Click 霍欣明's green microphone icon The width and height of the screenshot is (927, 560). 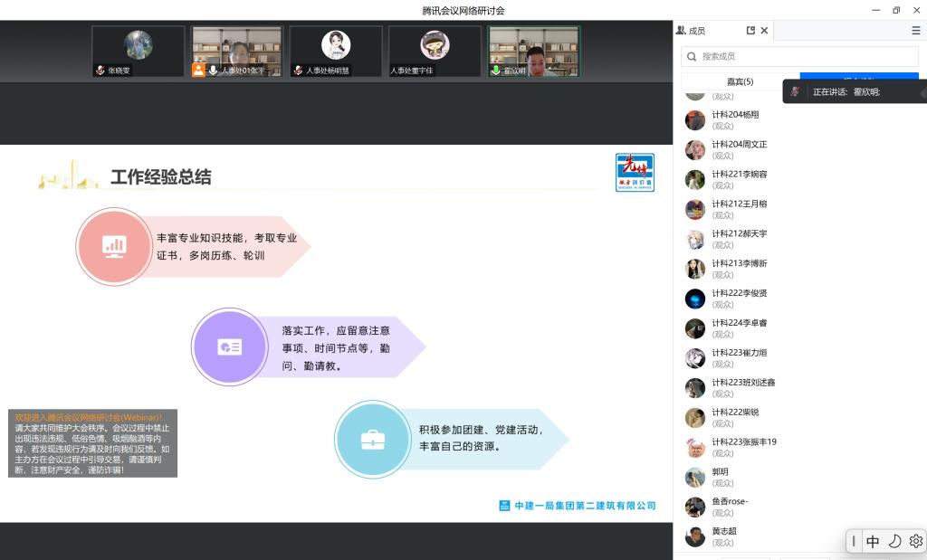pyautogui.click(x=495, y=70)
